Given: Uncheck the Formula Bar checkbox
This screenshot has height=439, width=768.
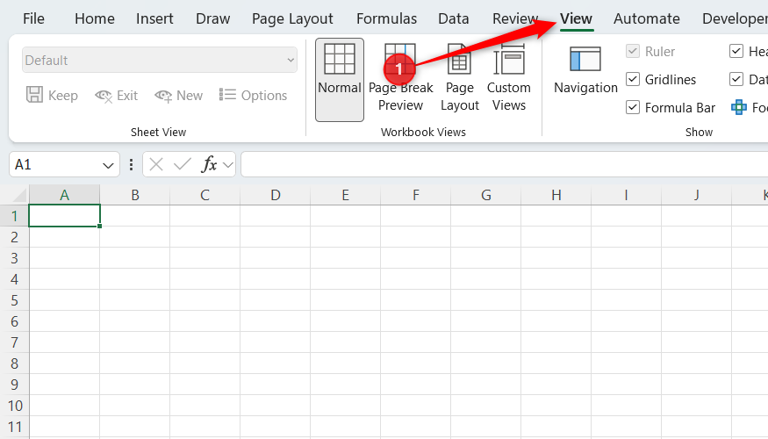Looking at the screenshot, I should click(x=633, y=107).
